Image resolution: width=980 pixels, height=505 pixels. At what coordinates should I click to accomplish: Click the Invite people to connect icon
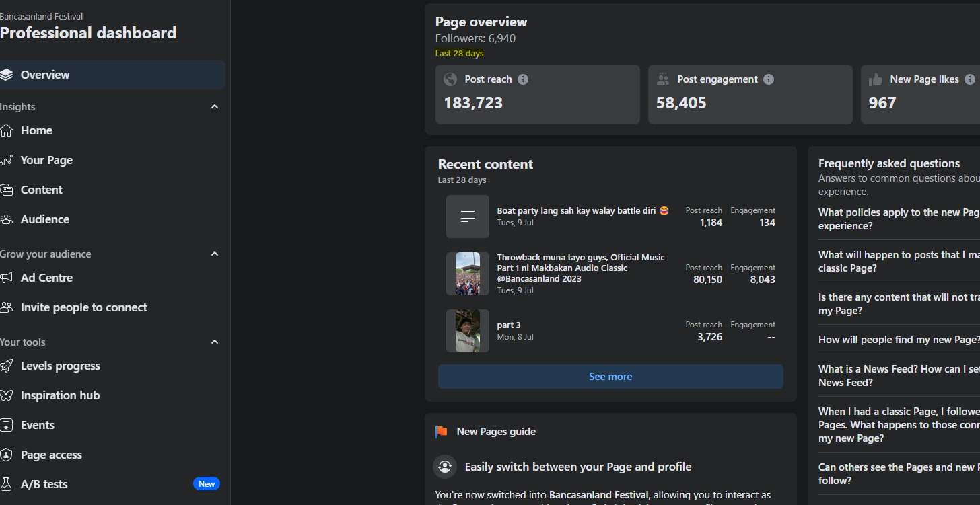6,307
